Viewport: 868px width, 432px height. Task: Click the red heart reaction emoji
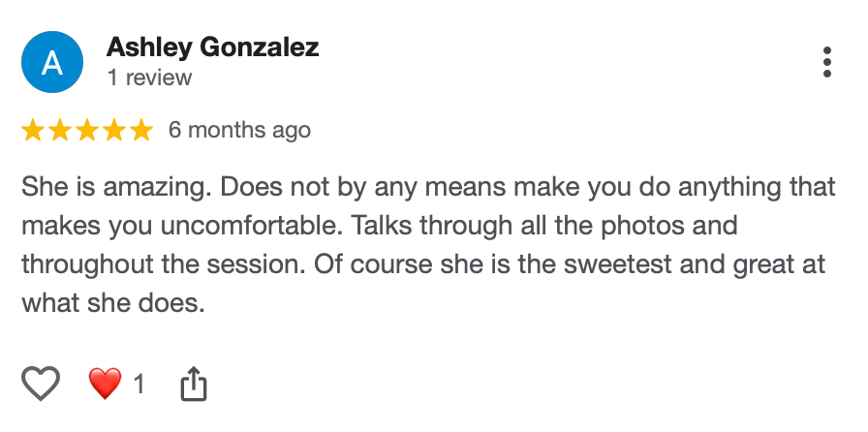point(105,384)
